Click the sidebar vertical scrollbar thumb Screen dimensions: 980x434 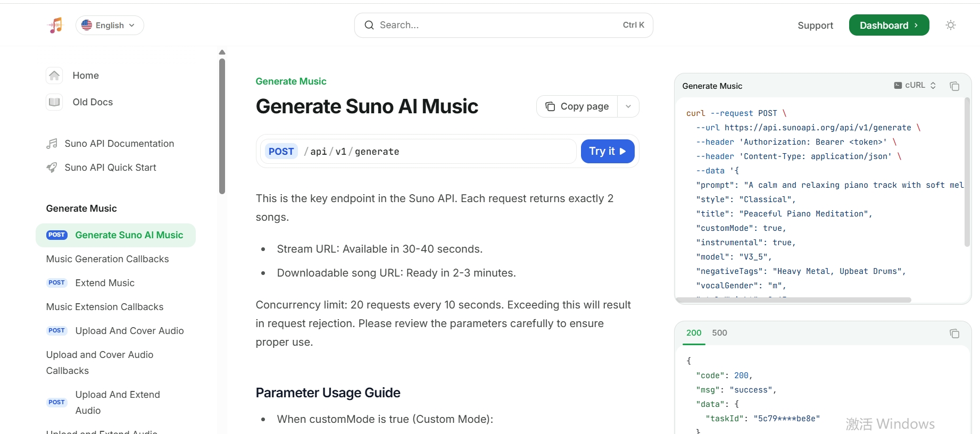(222, 126)
